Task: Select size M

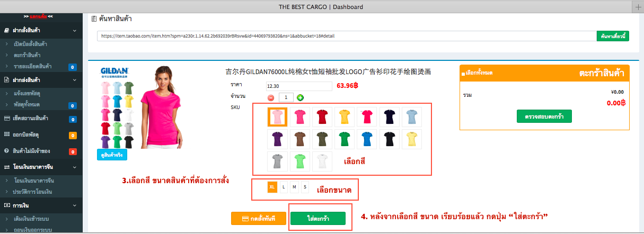Action: pyautogui.click(x=294, y=187)
